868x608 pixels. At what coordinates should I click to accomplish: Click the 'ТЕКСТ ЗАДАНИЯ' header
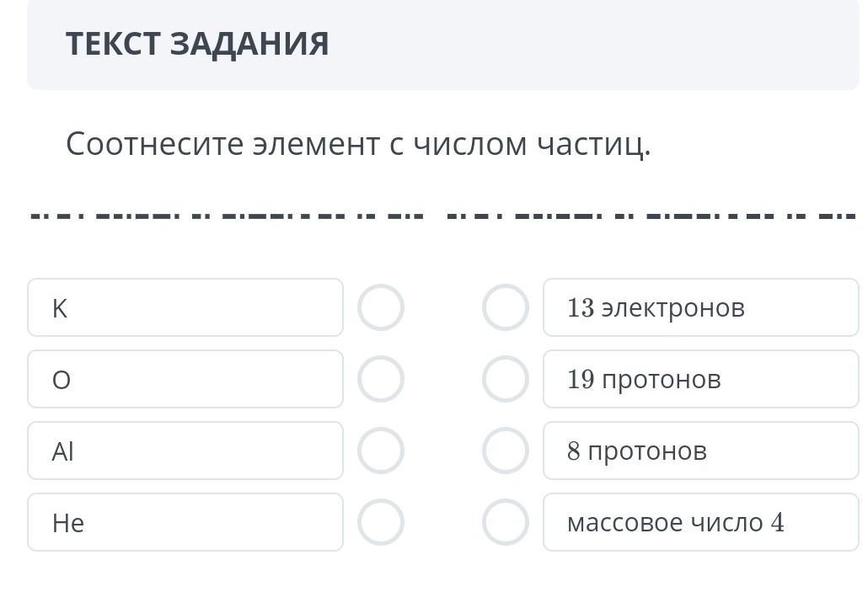tap(197, 44)
